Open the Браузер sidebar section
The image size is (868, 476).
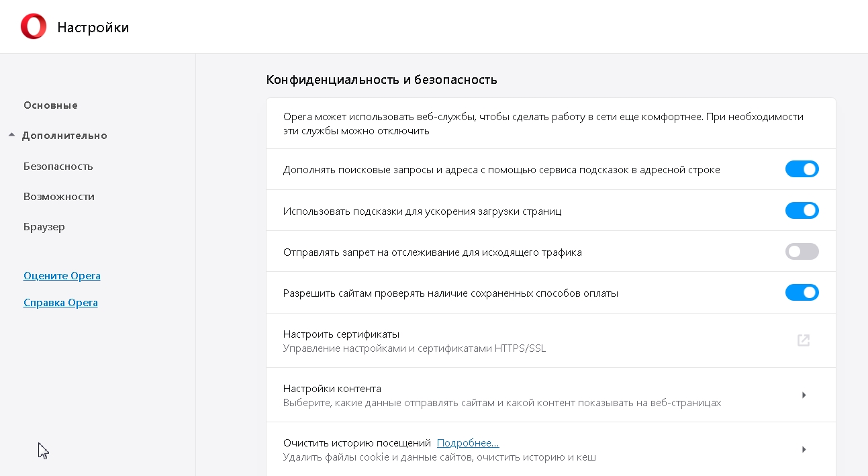[x=44, y=227]
